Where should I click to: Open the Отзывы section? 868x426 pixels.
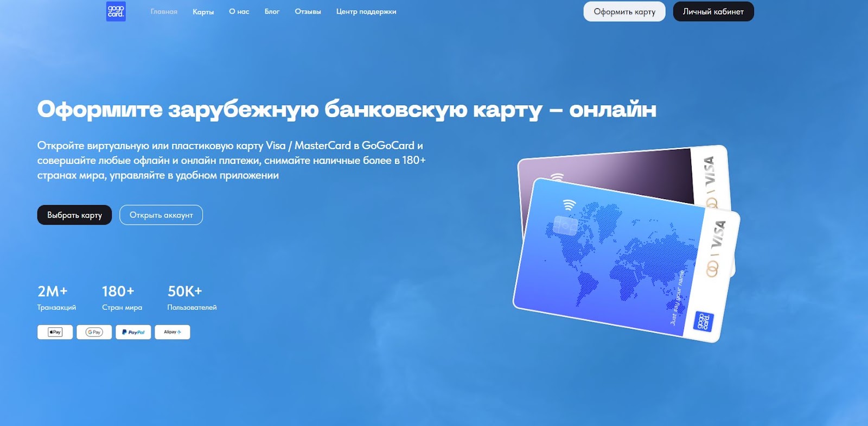tap(308, 11)
